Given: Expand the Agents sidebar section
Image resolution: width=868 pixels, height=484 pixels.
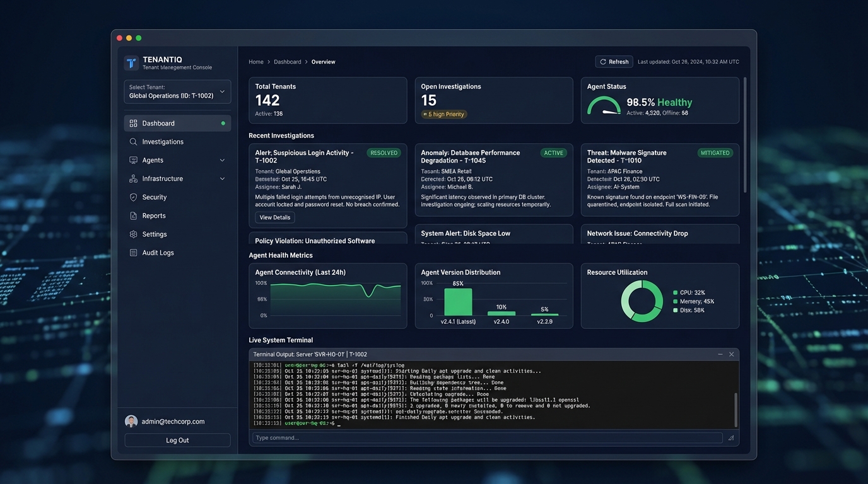Looking at the screenshot, I should pyautogui.click(x=221, y=159).
